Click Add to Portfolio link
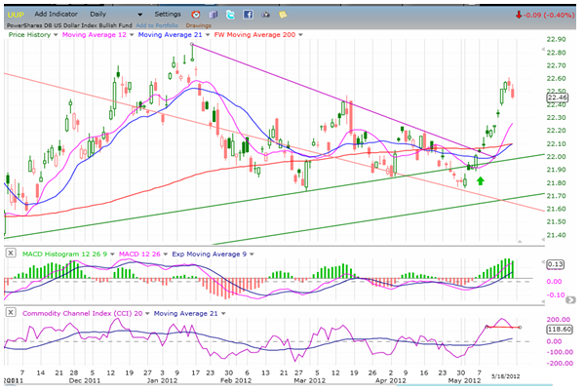Screen dimensions: 585x392 click(x=157, y=25)
